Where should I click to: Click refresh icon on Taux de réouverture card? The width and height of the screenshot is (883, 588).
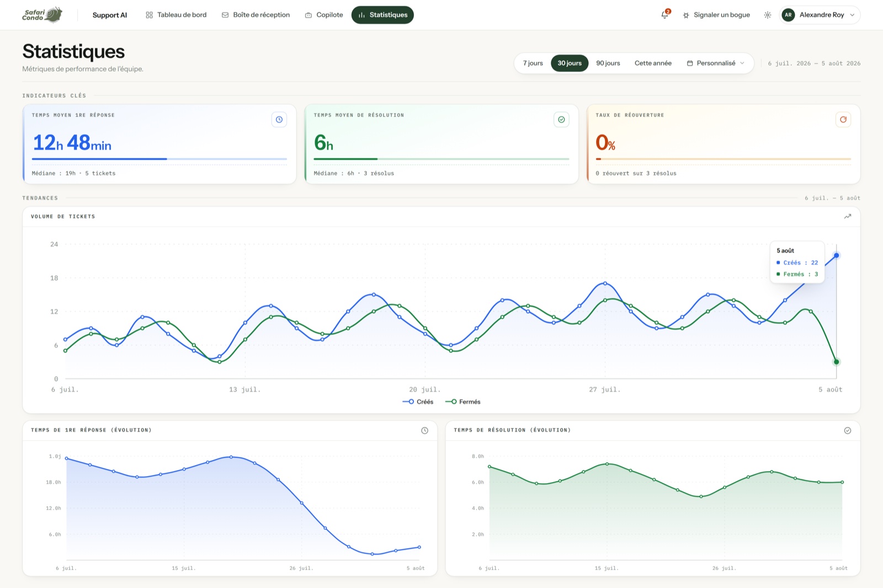click(843, 120)
